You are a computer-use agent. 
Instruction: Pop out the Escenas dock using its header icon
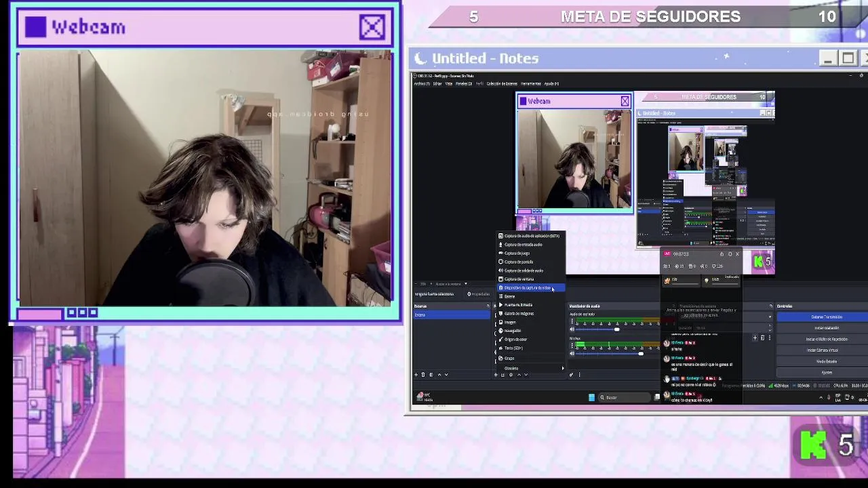(x=488, y=306)
